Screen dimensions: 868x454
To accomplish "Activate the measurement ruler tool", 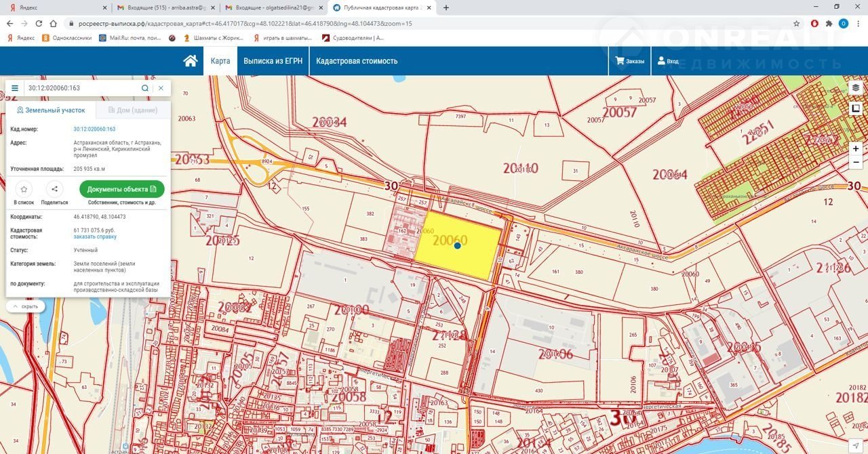I will [x=856, y=108].
